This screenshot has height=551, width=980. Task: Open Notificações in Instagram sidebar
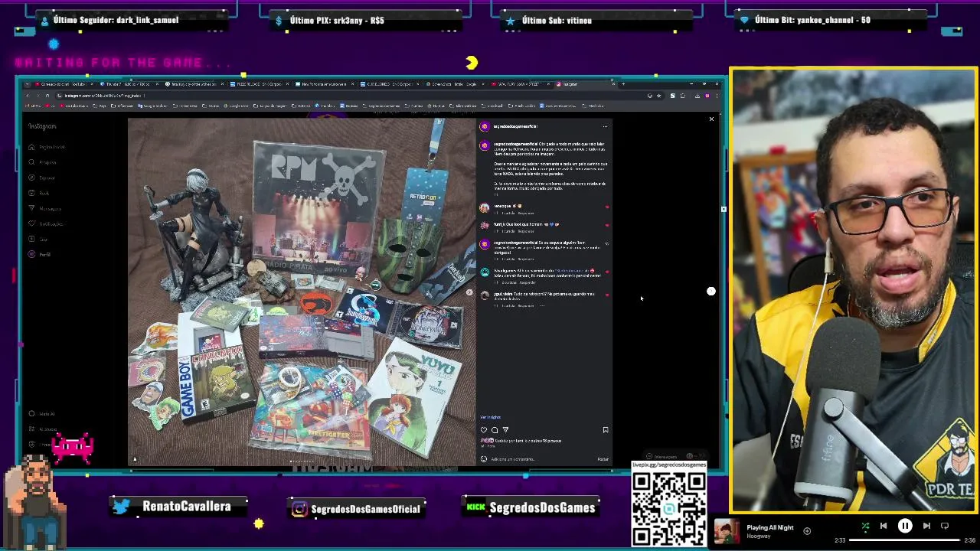[x=46, y=223]
